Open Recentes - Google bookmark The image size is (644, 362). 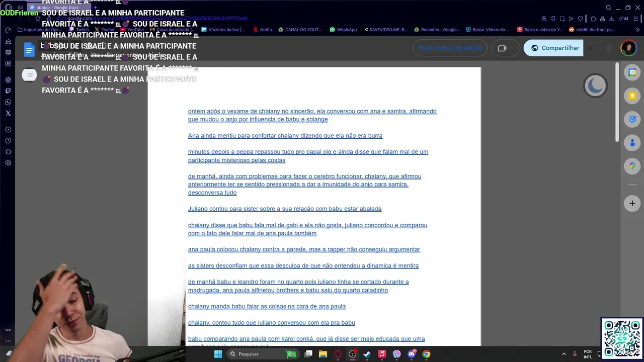(x=437, y=30)
